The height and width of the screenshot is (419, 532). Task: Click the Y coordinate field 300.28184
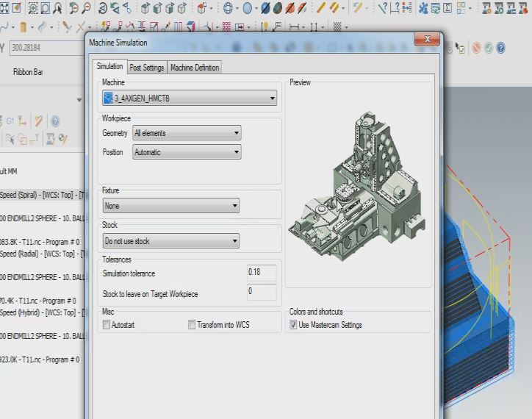48,48
